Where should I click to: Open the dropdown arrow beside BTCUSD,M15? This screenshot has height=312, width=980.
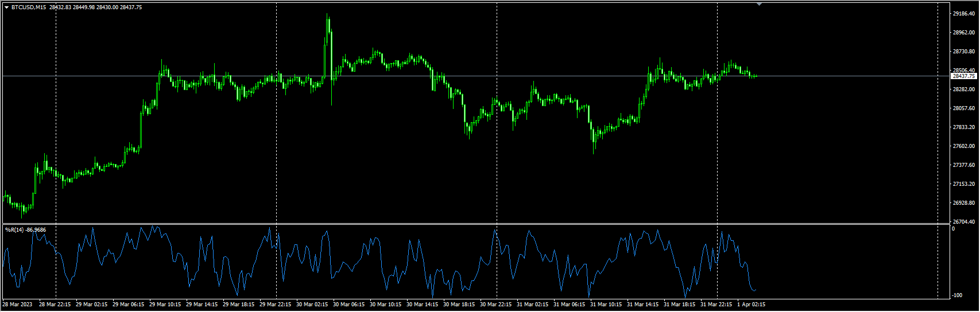[x=6, y=7]
